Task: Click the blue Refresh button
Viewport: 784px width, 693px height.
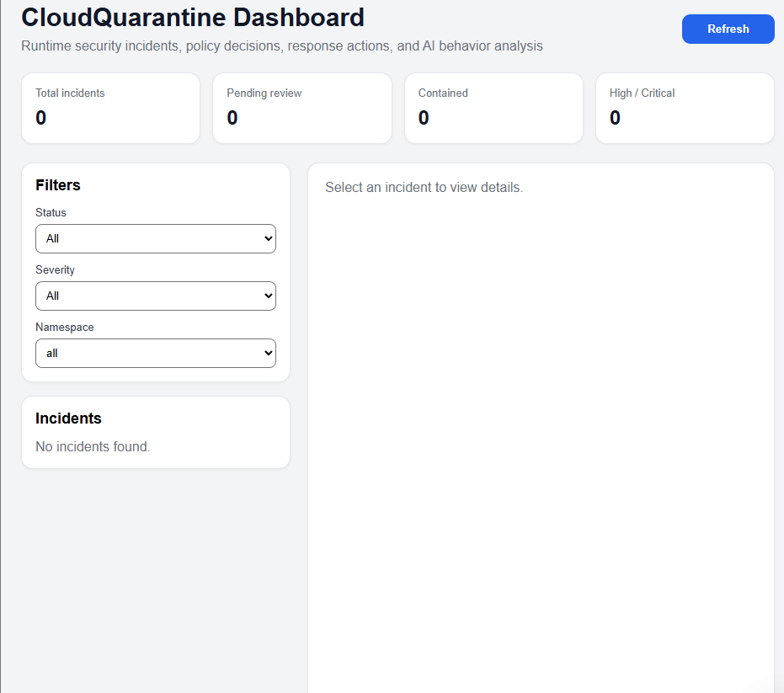Action: point(728,29)
